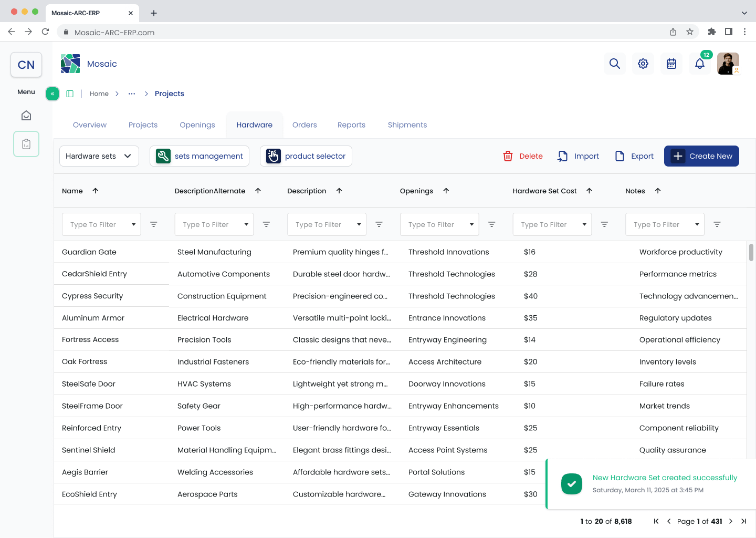Open filter options icon for Description column

(x=379, y=224)
